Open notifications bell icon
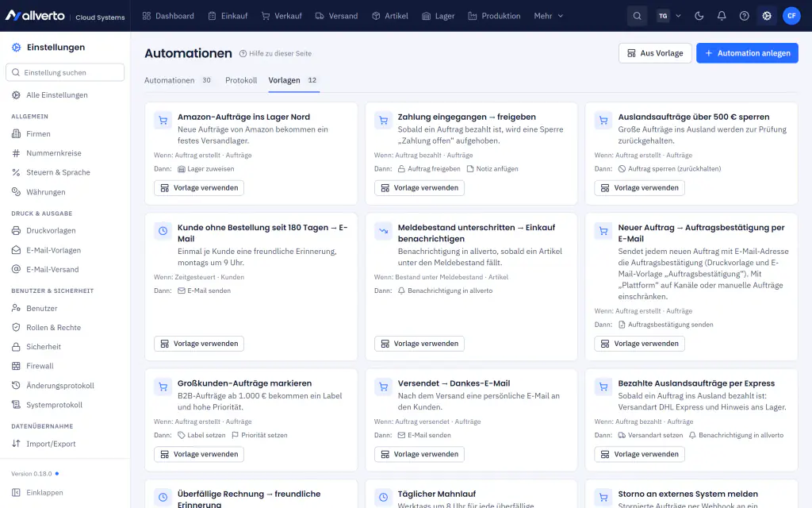This screenshot has width=812, height=508. (722, 16)
